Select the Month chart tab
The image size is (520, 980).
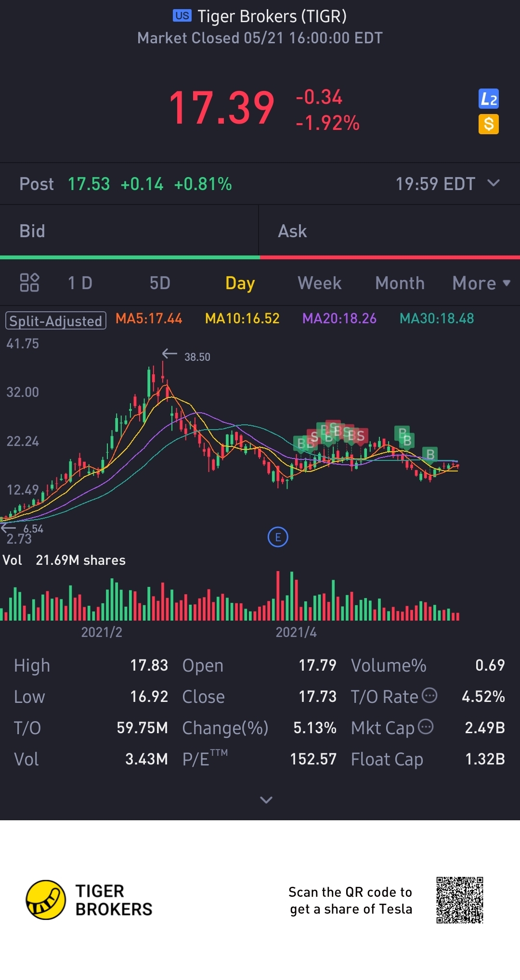pyautogui.click(x=400, y=283)
